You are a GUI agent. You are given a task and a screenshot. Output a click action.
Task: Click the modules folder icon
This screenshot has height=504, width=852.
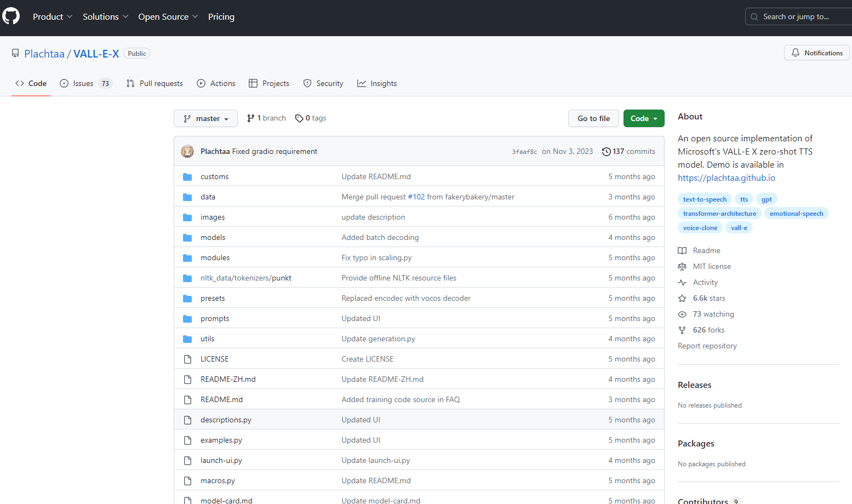pyautogui.click(x=187, y=257)
